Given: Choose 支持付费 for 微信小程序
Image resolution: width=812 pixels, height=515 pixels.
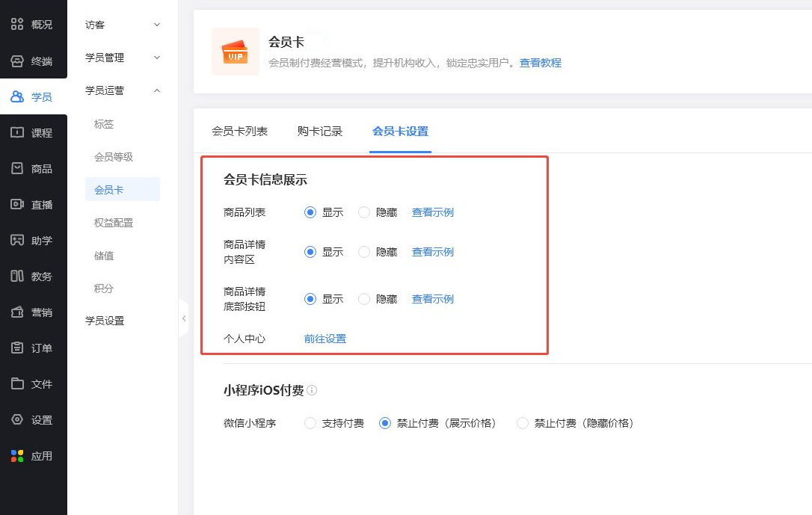Looking at the screenshot, I should 310,423.
